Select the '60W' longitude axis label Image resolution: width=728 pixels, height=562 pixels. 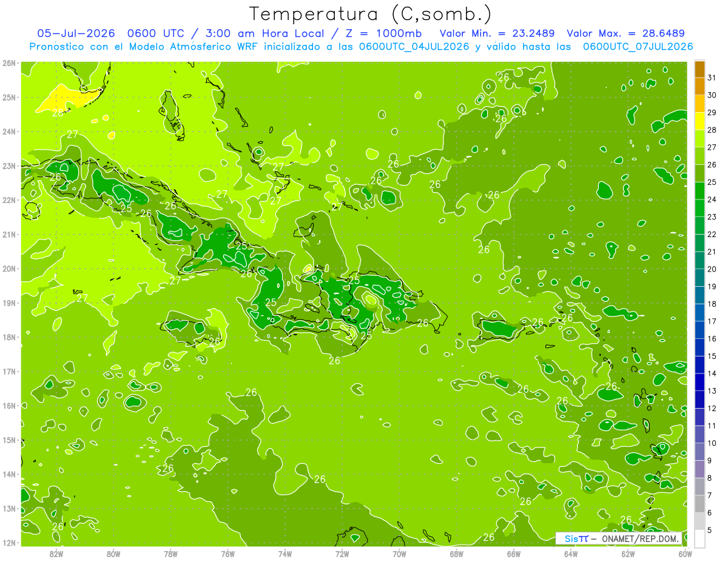685,554
